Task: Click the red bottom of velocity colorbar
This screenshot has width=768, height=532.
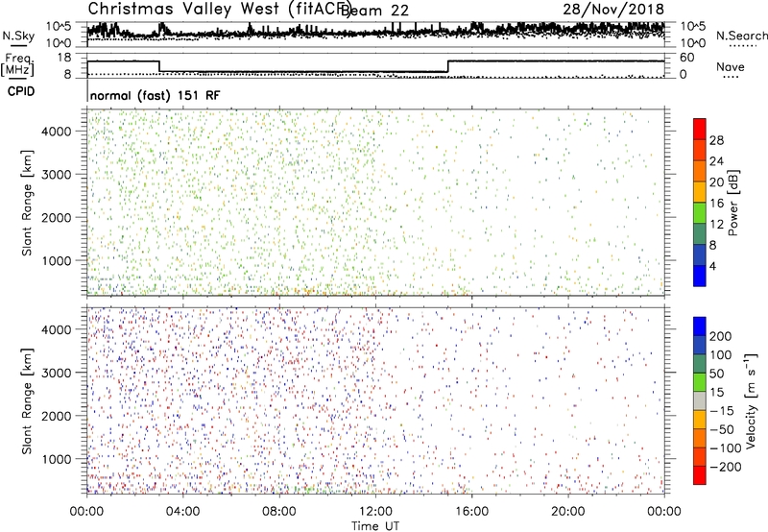Action: pyautogui.click(x=700, y=475)
